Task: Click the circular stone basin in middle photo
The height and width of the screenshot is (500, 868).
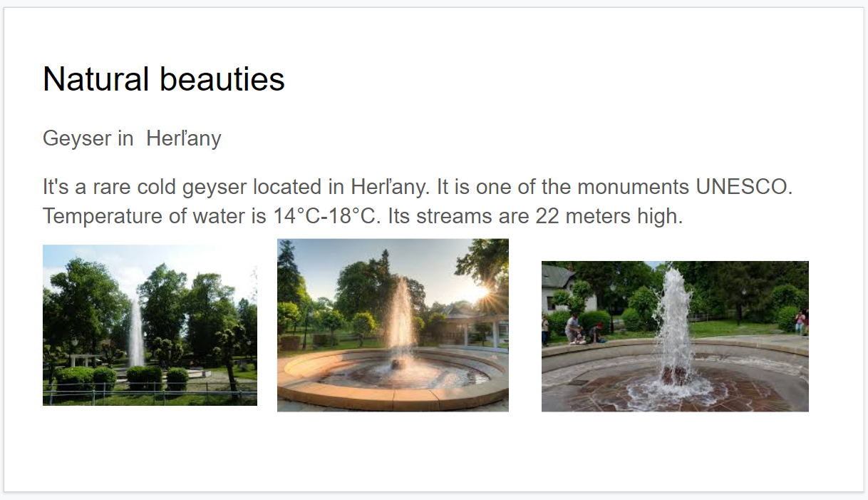Action: tap(393, 378)
